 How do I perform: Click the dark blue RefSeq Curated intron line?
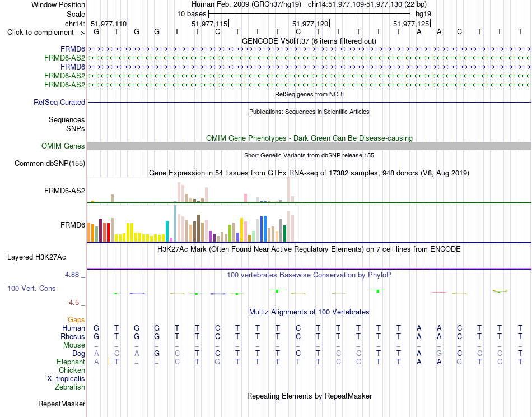[x=309, y=102]
